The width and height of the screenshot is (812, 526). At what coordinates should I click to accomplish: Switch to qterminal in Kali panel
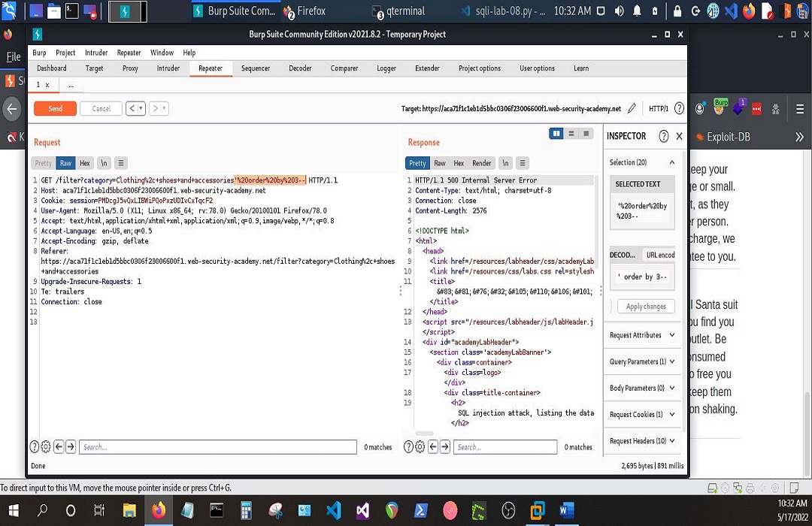coord(399,11)
